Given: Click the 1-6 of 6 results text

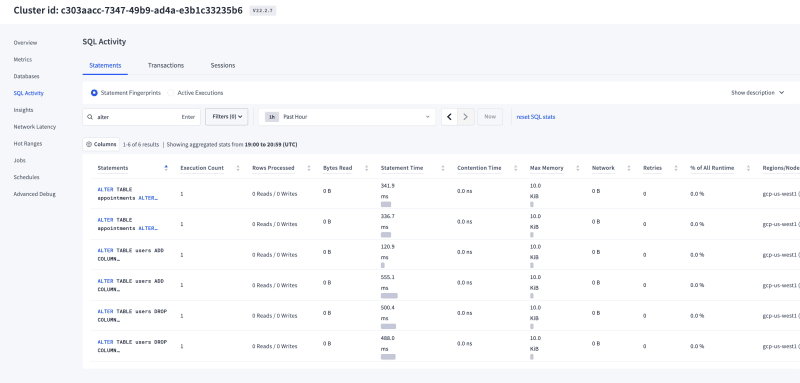Looking at the screenshot, I should [141, 144].
